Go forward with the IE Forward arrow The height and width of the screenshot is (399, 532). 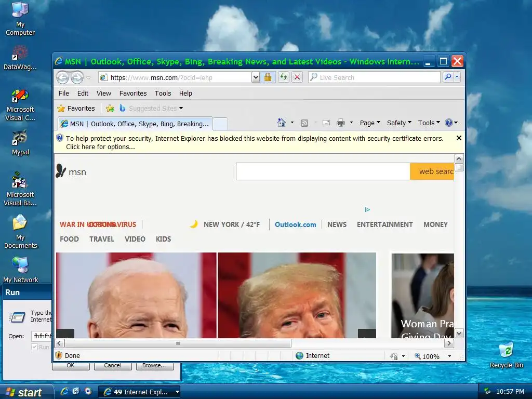pyautogui.click(x=77, y=78)
